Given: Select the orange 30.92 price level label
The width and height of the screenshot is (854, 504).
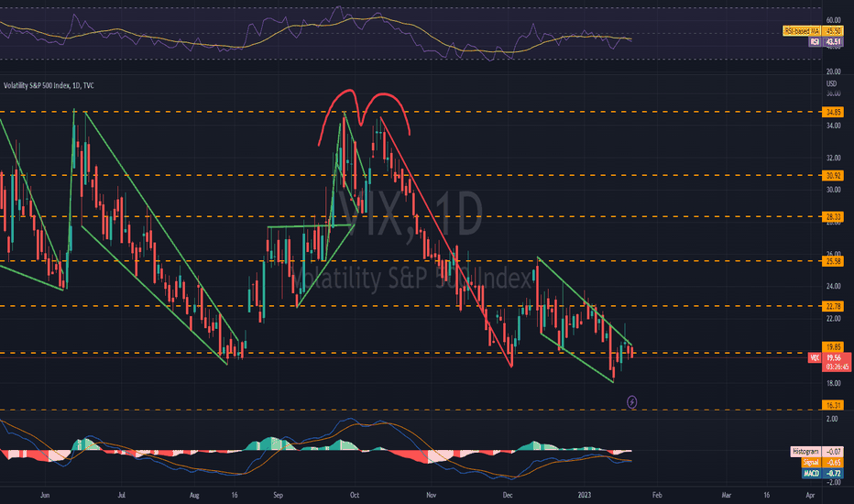Looking at the screenshot, I should pos(833,175).
